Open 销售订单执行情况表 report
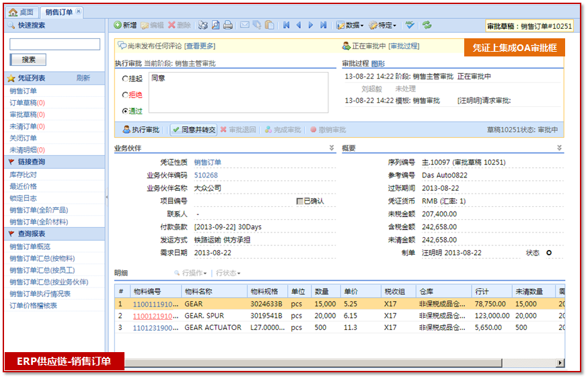 [x=40, y=294]
